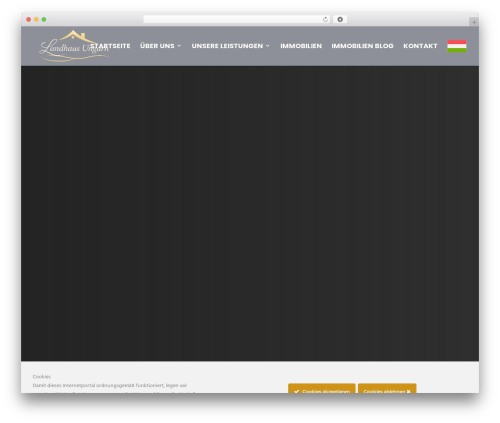Decline cookies with Cookies ablehnen button
The image size is (500, 423).
pyautogui.click(x=387, y=388)
